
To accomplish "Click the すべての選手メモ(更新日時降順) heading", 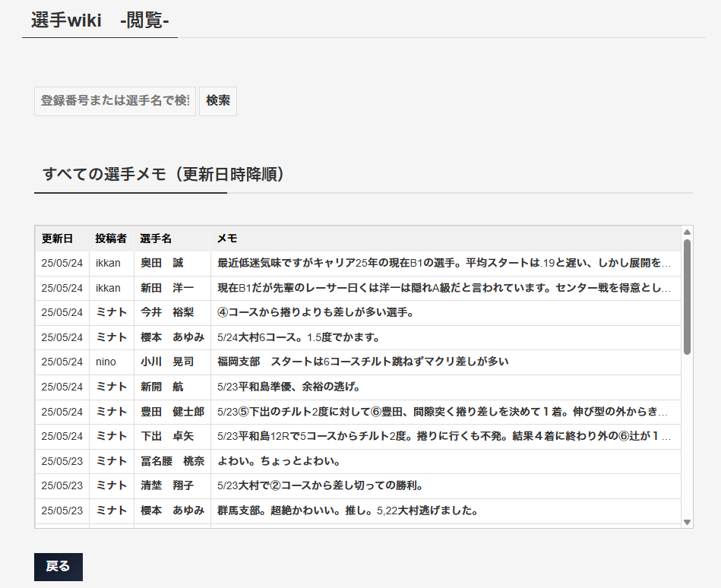I will click(x=165, y=174).
